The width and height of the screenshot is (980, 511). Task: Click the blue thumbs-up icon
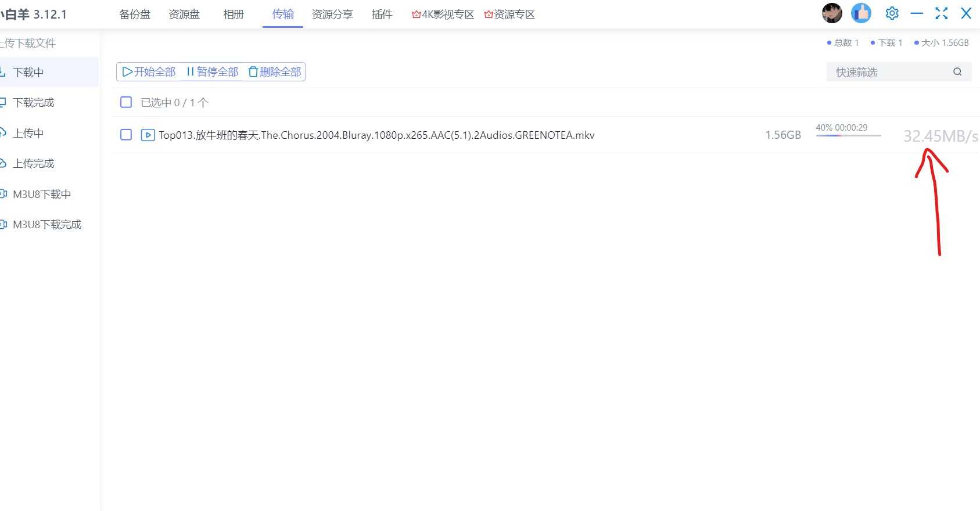tap(861, 13)
